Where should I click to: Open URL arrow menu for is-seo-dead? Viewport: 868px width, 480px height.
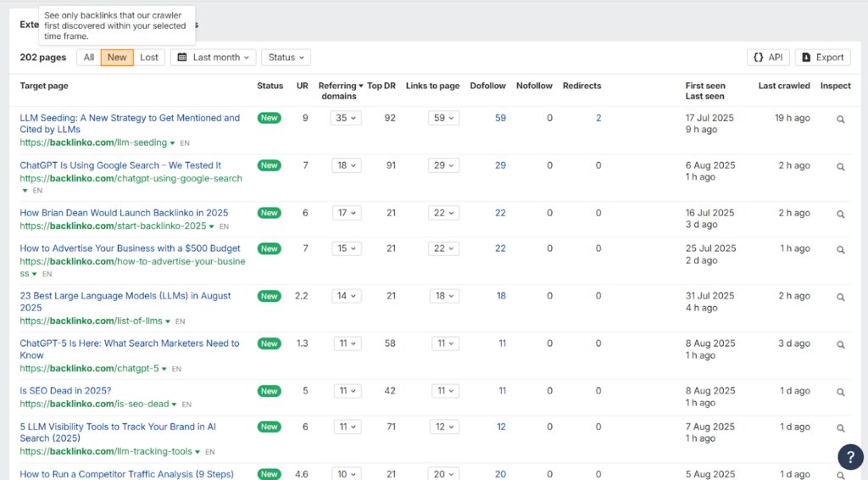pos(174,405)
